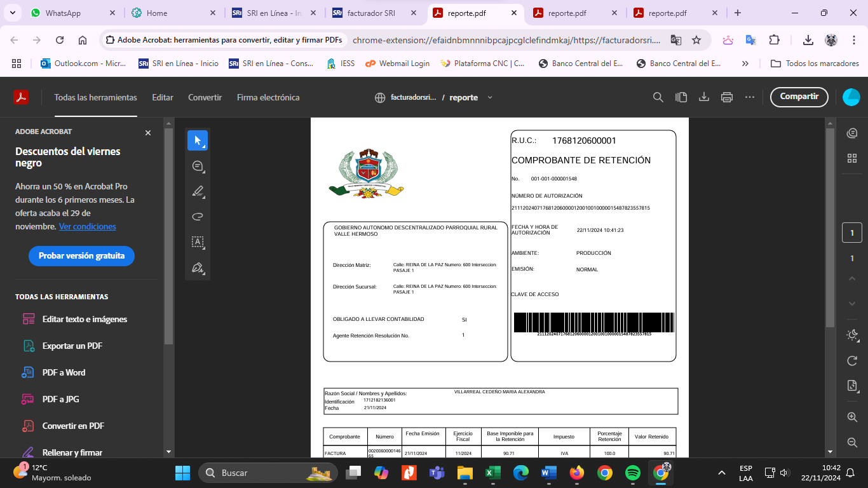Image resolution: width=868 pixels, height=488 pixels.
Task: Toggle dark mode display icon
Action: point(852,335)
